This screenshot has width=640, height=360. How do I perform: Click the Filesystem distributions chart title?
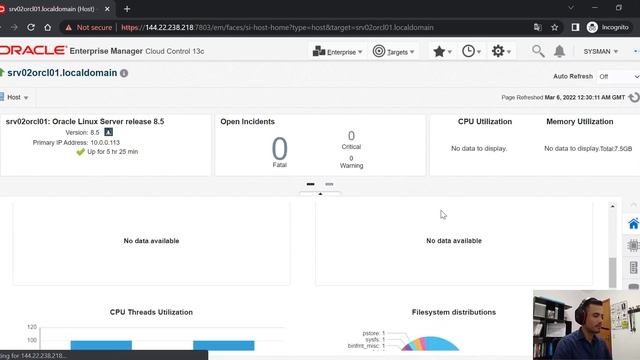tap(454, 312)
